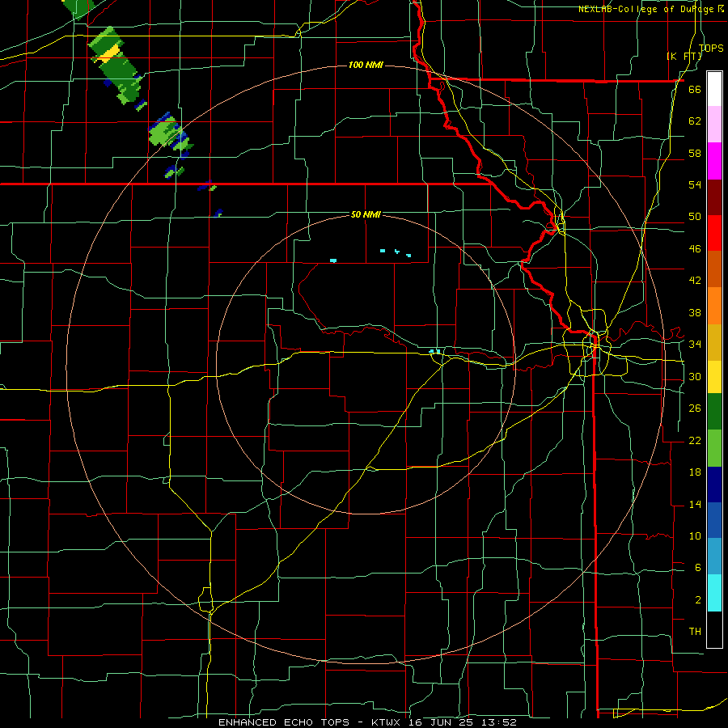Click the 50 NMI range ring label
728x728 pixels.
[x=366, y=214]
